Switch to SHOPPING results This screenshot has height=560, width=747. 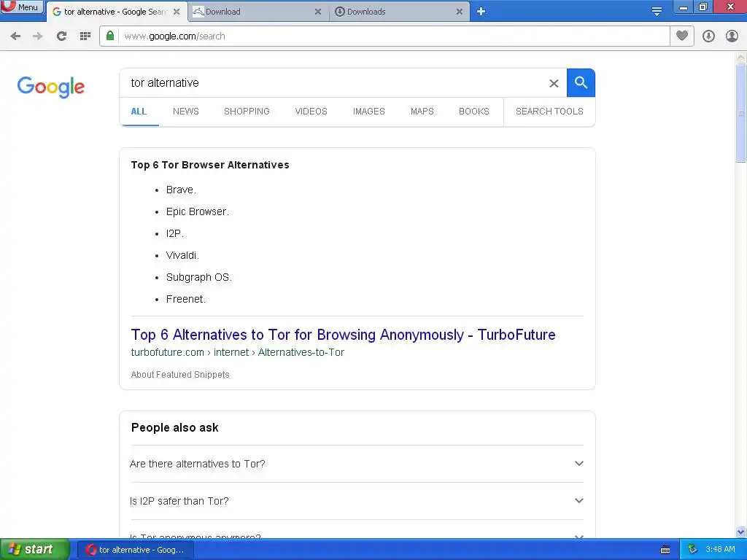pyautogui.click(x=247, y=112)
